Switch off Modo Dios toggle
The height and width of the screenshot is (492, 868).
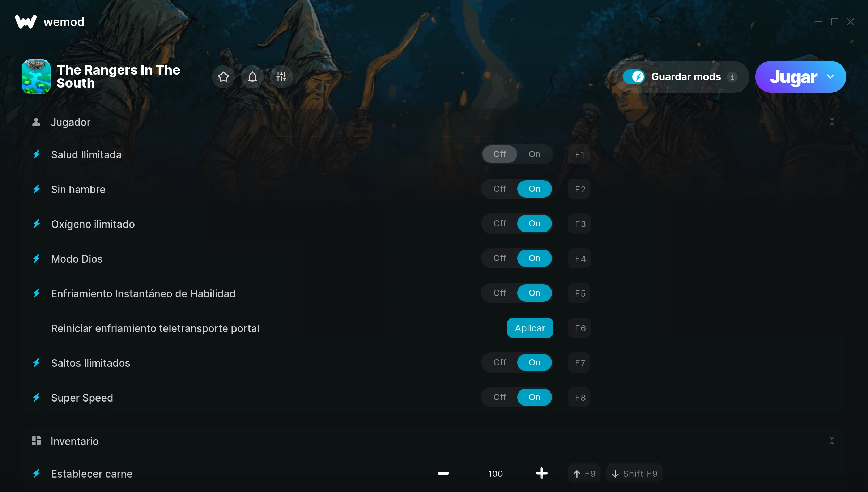coord(500,258)
